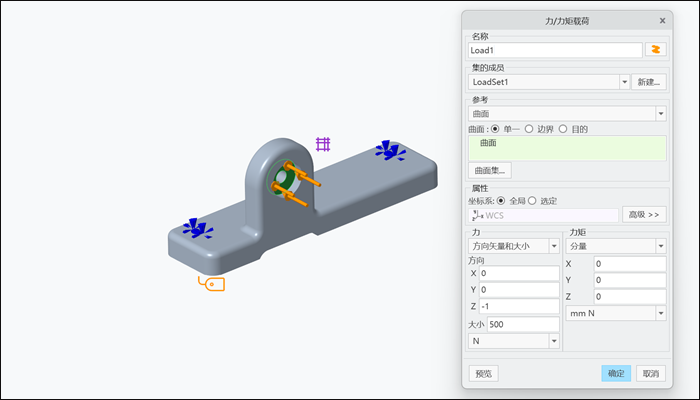Image resolution: width=700 pixels, height=400 pixels.
Task: Open the force unit N dropdown
Action: tap(554, 341)
